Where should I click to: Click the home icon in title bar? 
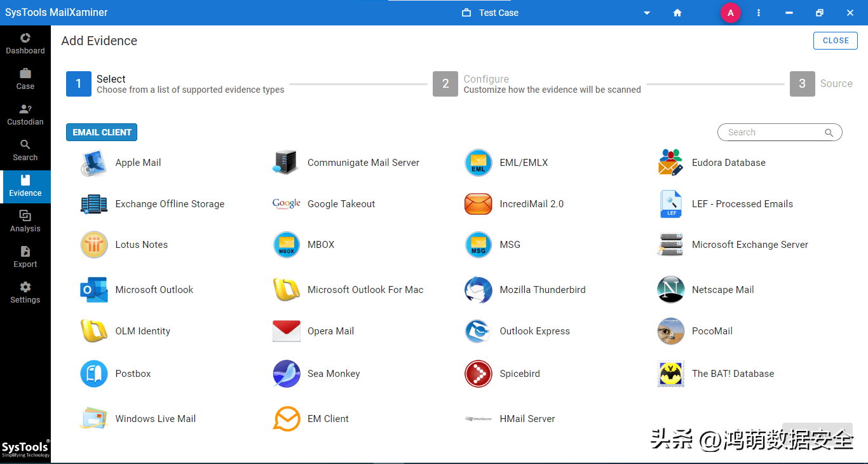[x=677, y=13]
